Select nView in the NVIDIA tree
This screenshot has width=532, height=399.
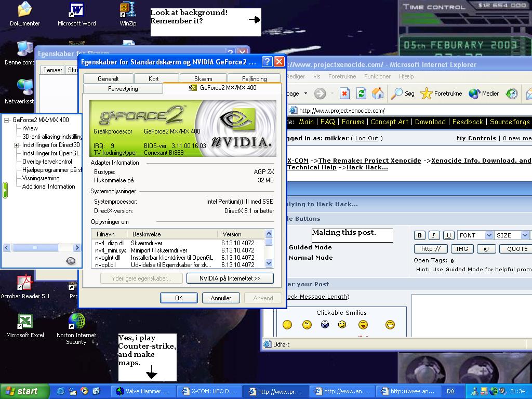(30, 128)
